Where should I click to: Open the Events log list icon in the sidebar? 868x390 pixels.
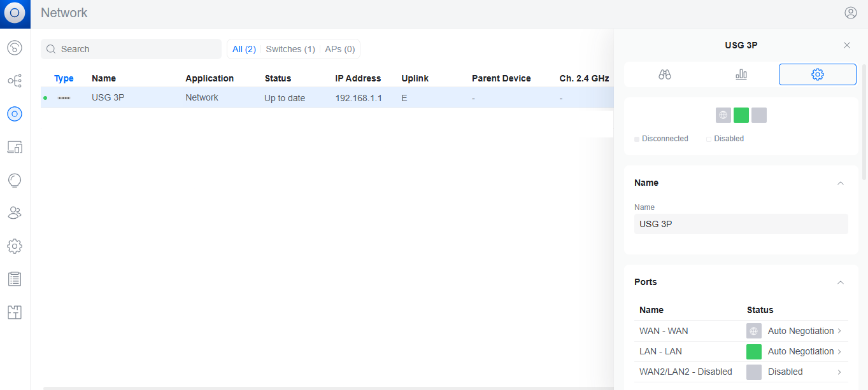(15, 279)
